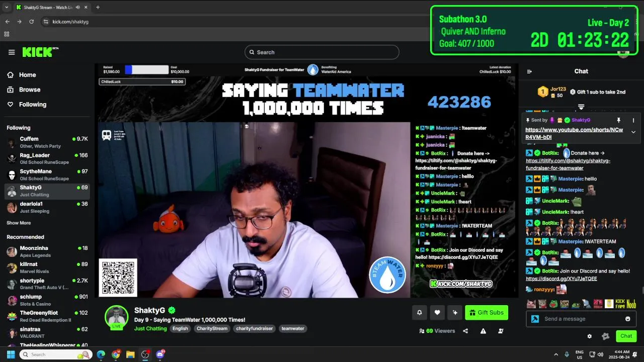Image resolution: width=644 pixels, height=362 pixels.
Task: Click the English tag
Action: (180, 328)
